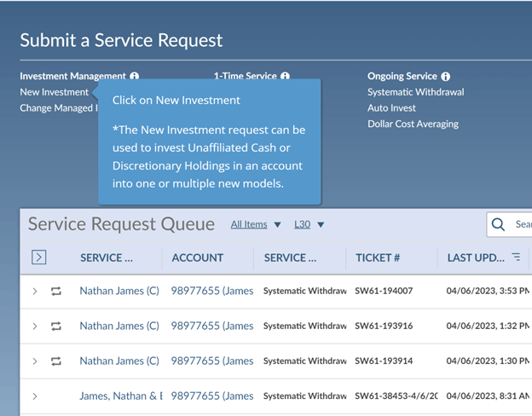Click the Ongoing Service info icon

(446, 77)
